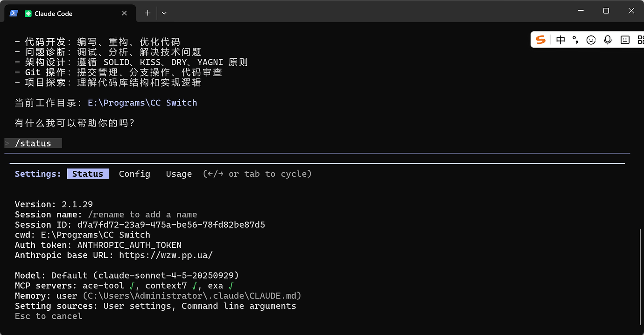Viewport: 644px width, 335px height.
Task: Click the ANTHROPIC_AUTH_TOKEN text
Action: coord(129,245)
